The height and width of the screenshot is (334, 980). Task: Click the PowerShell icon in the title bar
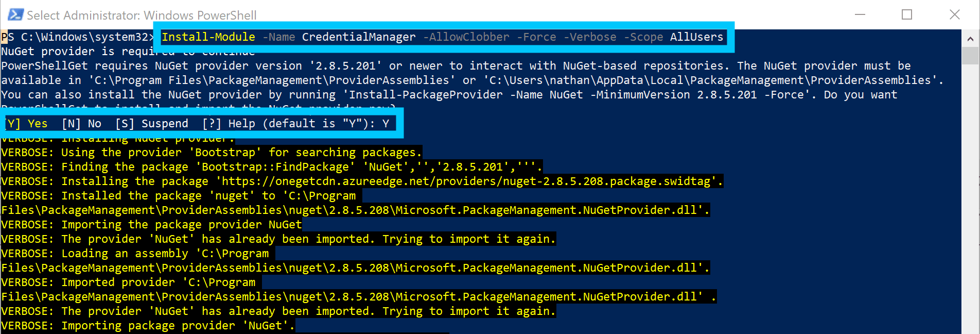[15, 14]
